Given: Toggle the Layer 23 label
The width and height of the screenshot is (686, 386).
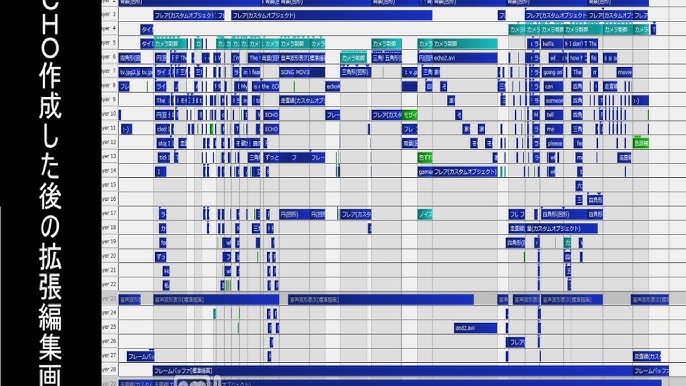Looking at the screenshot, I should tap(109, 299).
